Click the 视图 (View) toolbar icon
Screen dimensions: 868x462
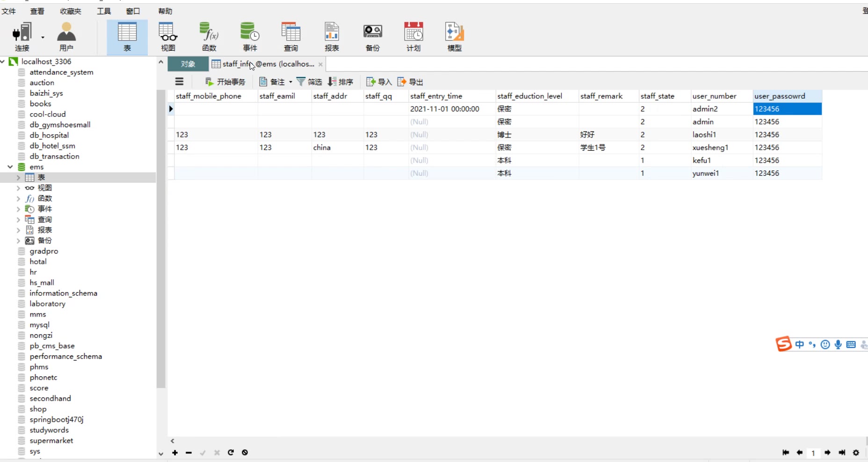[168, 37]
